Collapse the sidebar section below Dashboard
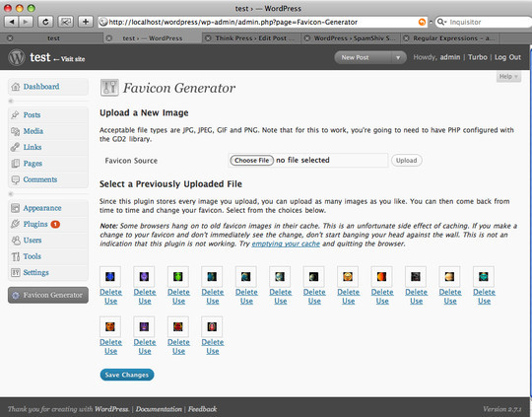Viewport: 532px width, 417px height. pyautogui.click(x=11, y=101)
